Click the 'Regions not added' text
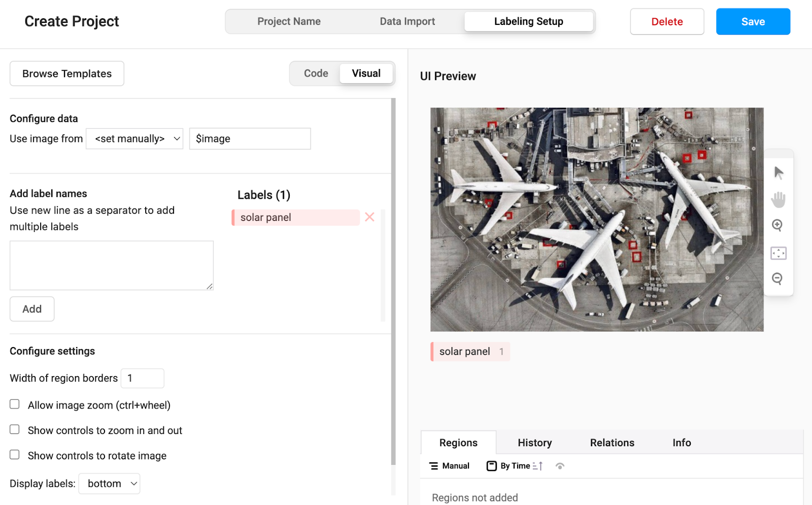812x505 pixels. pos(475,498)
